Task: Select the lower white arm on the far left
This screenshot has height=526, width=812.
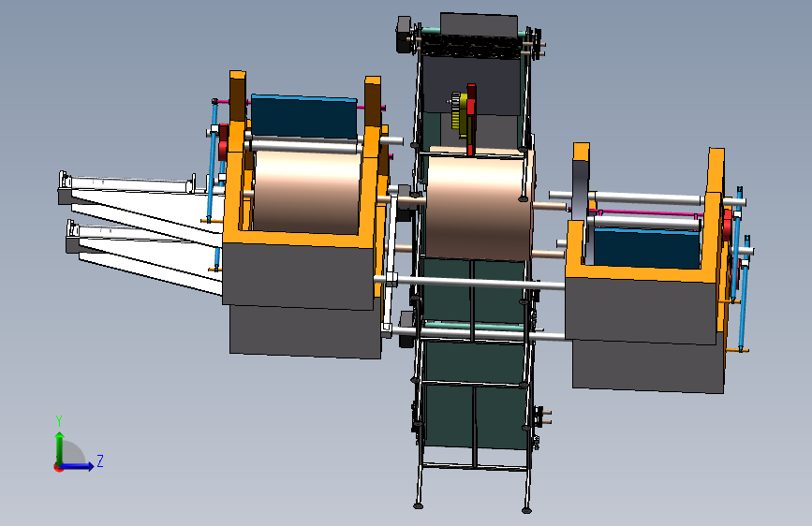Action: (x=145, y=256)
